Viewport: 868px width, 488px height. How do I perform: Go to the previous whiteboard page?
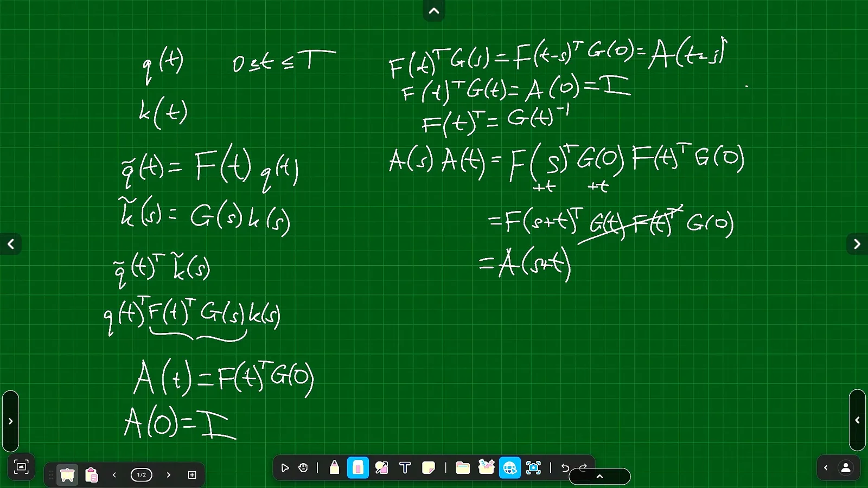[x=114, y=475]
